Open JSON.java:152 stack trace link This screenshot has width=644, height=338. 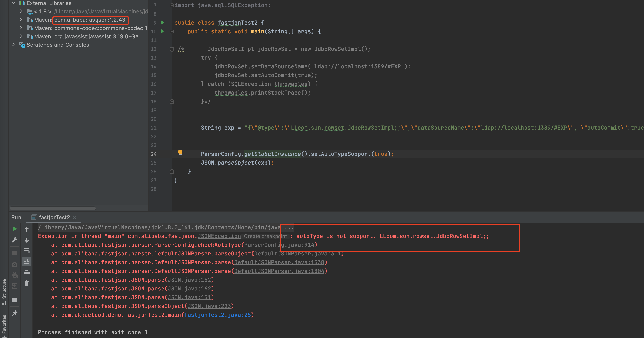coord(189,280)
